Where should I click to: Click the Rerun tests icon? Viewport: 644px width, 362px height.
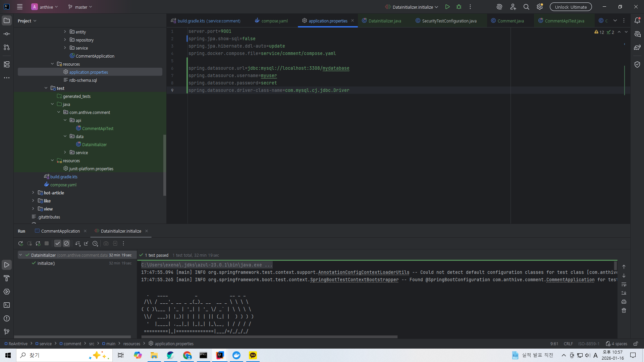tap(20, 244)
